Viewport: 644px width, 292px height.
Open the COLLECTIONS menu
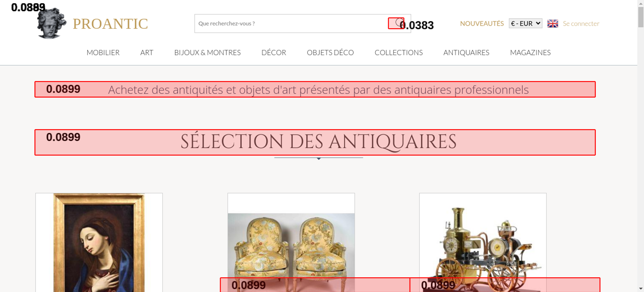[x=399, y=52]
